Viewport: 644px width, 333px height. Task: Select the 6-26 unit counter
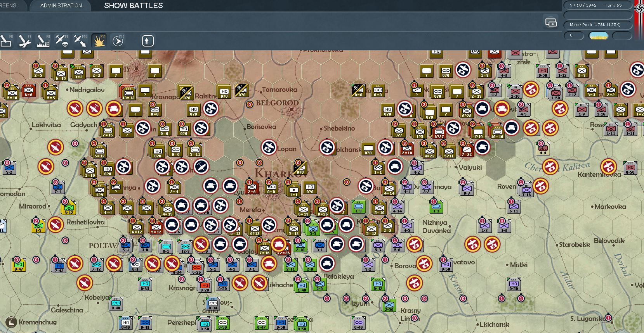pos(196,267)
